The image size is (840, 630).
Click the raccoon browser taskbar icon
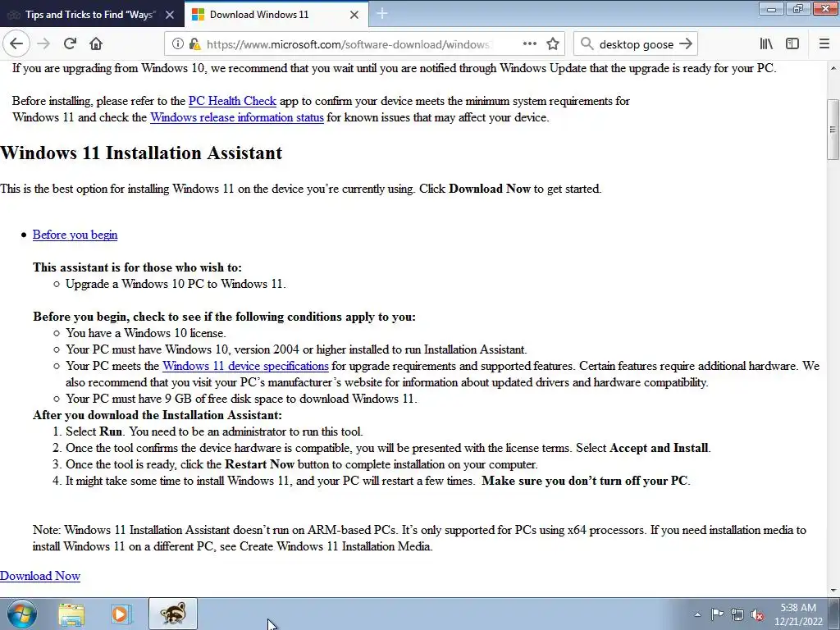(172, 614)
